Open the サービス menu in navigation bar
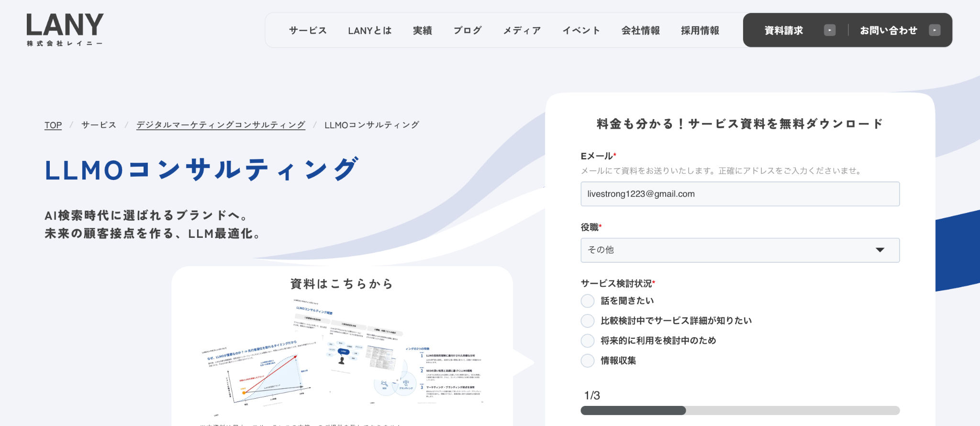The width and height of the screenshot is (980, 426). (308, 31)
